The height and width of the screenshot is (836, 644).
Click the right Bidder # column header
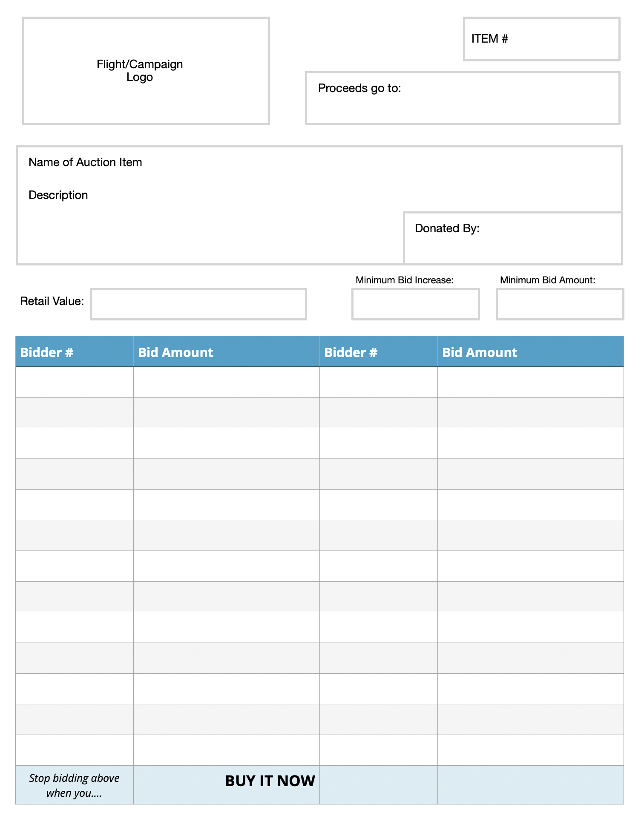[x=379, y=352]
